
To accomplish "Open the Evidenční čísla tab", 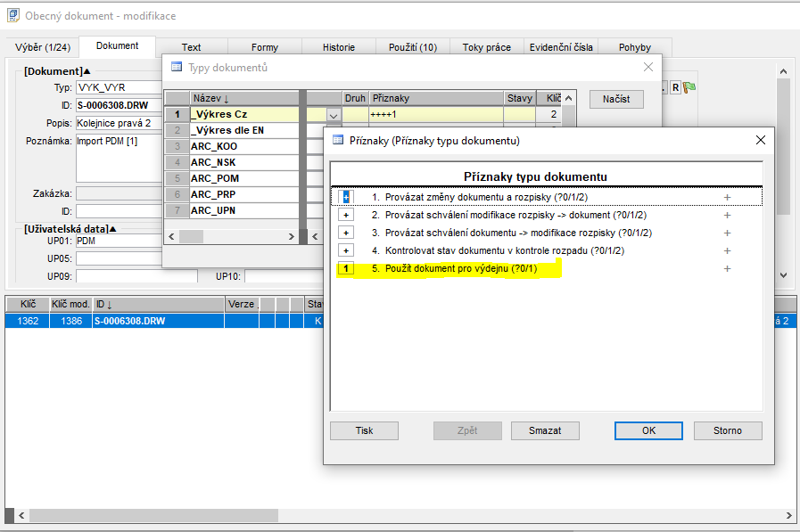I will (561, 47).
